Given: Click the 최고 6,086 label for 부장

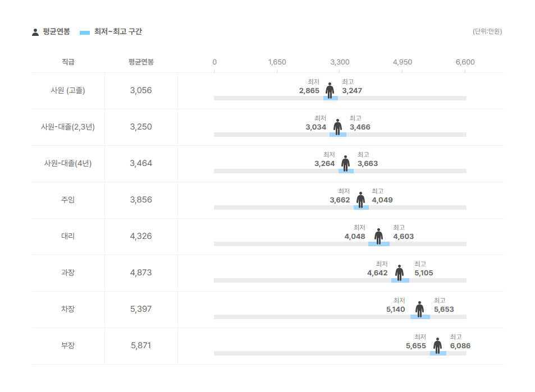Looking at the screenshot, I should [460, 346].
